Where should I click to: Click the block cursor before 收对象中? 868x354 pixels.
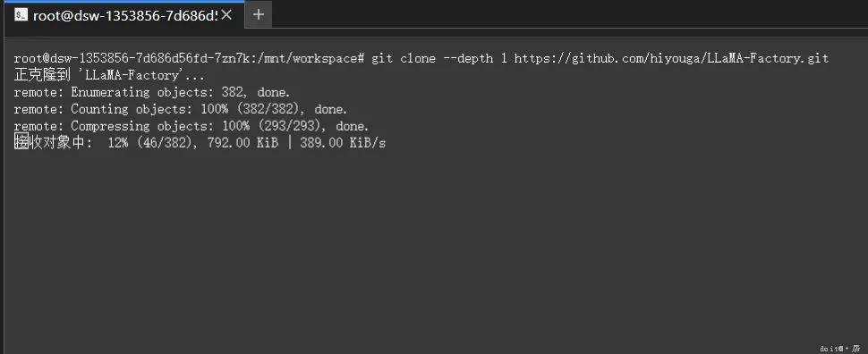click(21, 142)
